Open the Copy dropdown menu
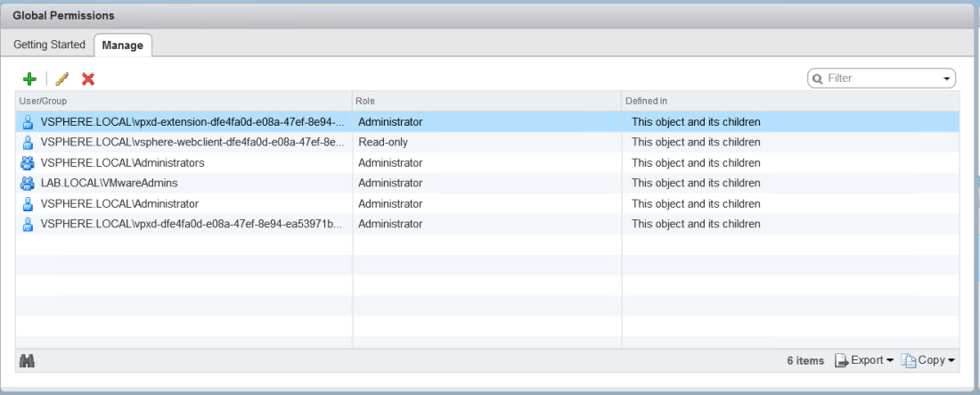Screen dimensions: 980x395 (927, 360)
